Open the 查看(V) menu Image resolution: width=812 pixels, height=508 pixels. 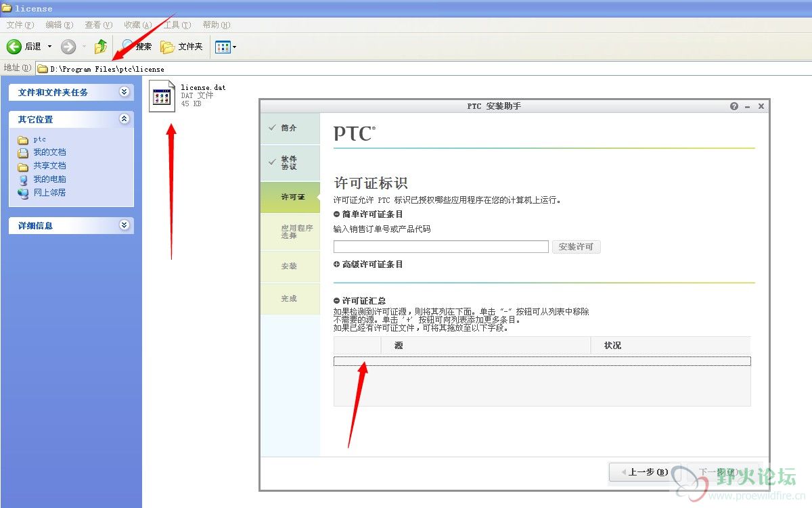coord(99,25)
